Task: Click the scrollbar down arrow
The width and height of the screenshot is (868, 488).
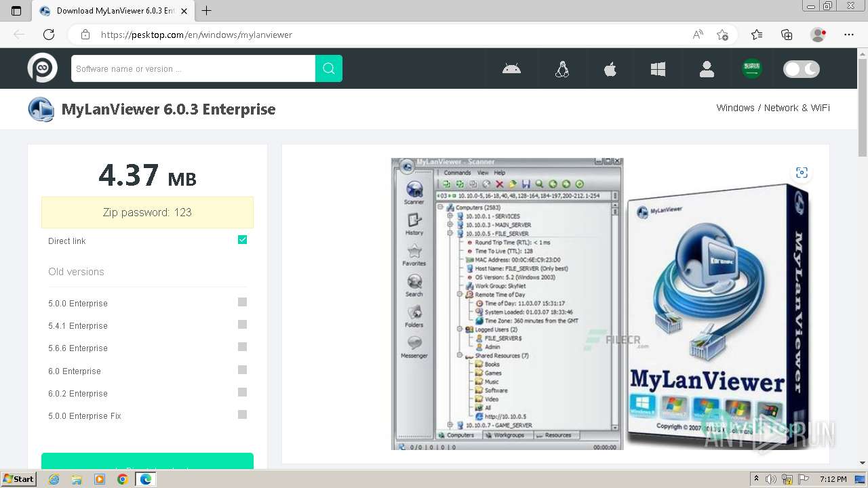Action: (863, 462)
